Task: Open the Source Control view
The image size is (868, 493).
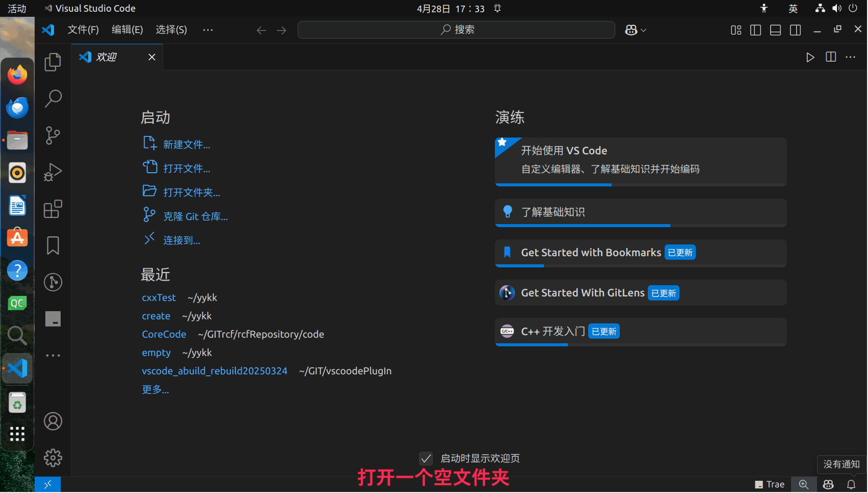Action: 52,135
